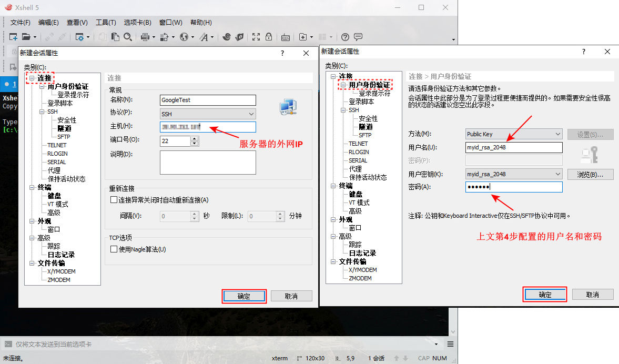The width and height of the screenshot is (619, 364).
Task: Click 确定 in the left dialog
Action: point(244,296)
